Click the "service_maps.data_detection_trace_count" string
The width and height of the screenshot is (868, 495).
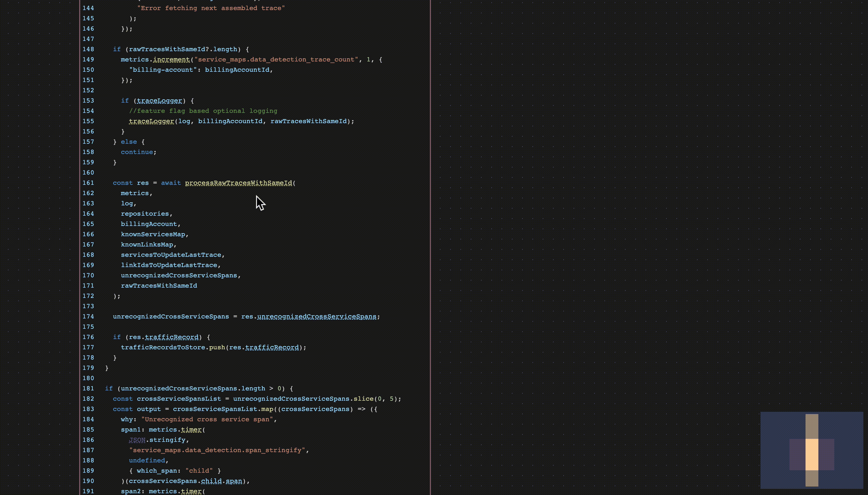[x=276, y=59]
